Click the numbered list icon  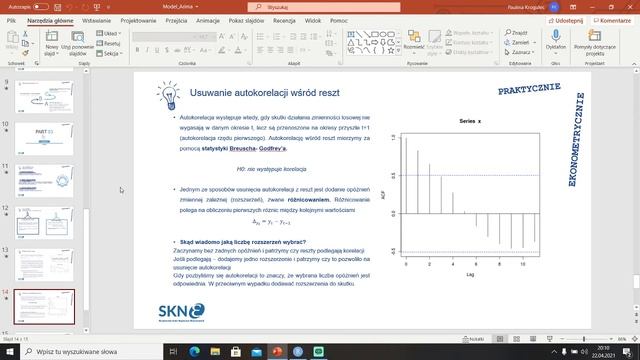[276, 37]
